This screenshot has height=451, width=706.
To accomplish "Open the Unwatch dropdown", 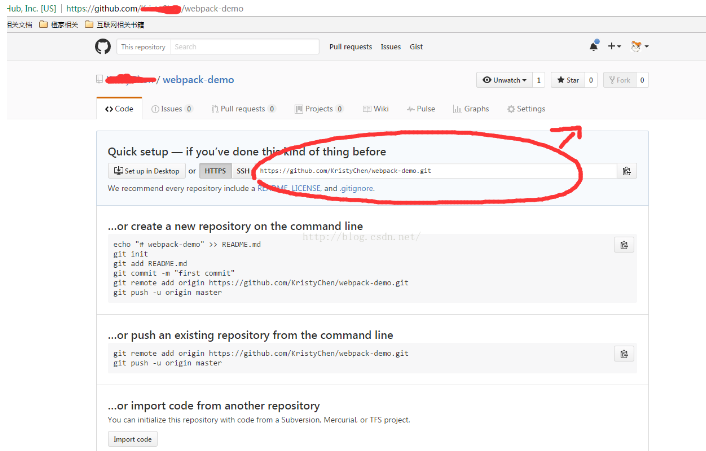I will click(x=504, y=80).
